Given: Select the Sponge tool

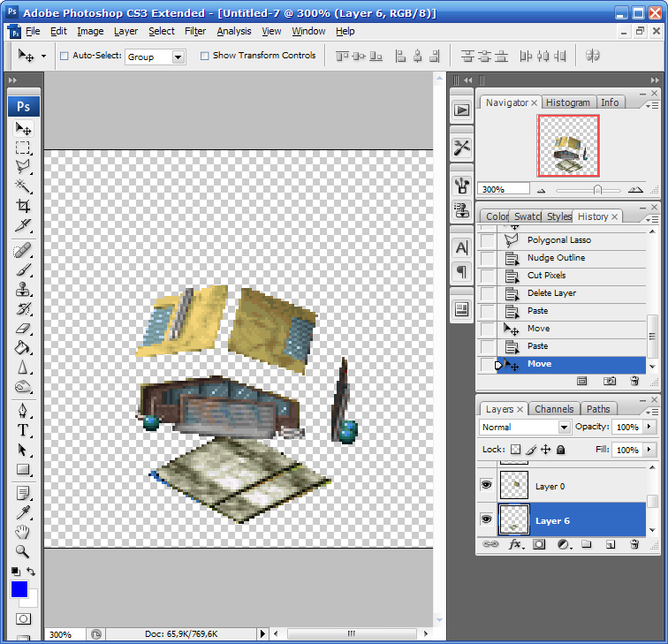Looking at the screenshot, I should coord(23,387).
